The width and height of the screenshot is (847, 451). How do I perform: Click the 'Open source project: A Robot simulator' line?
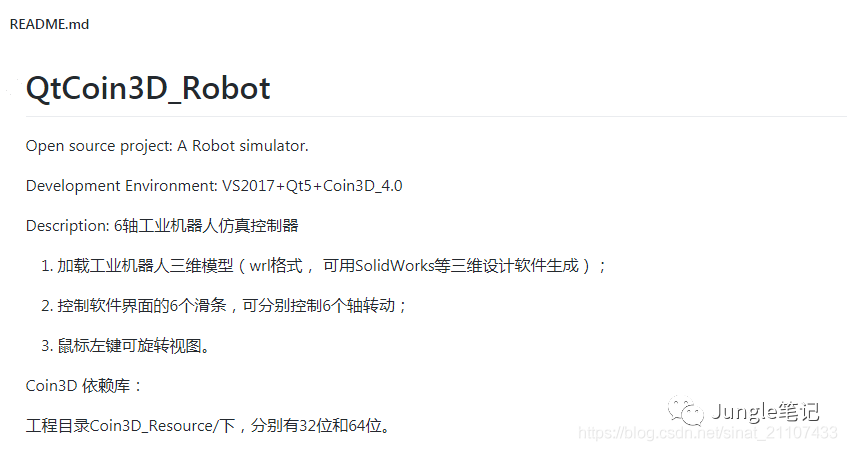click(167, 146)
